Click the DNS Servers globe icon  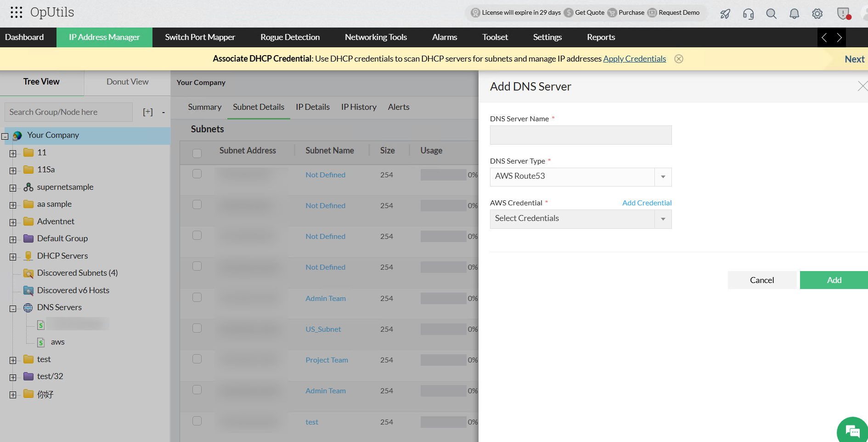[x=28, y=307]
